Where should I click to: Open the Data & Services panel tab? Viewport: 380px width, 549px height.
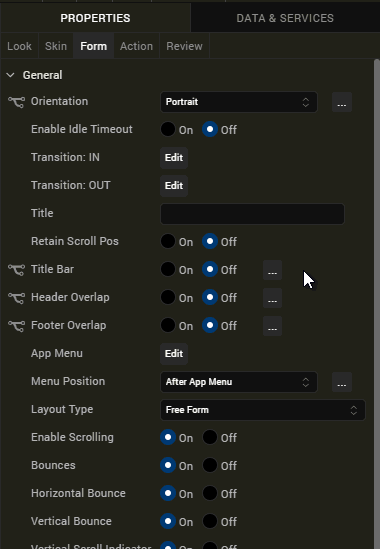coord(285,18)
